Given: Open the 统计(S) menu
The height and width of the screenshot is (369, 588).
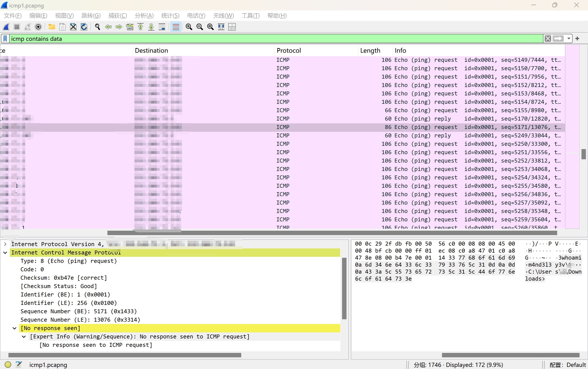Looking at the screenshot, I should point(170,16).
